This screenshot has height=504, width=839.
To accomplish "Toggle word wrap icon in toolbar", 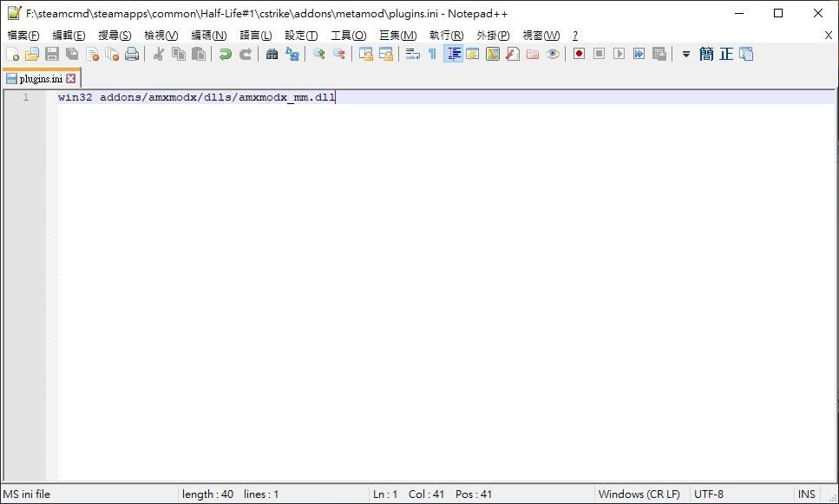I will pyautogui.click(x=413, y=54).
